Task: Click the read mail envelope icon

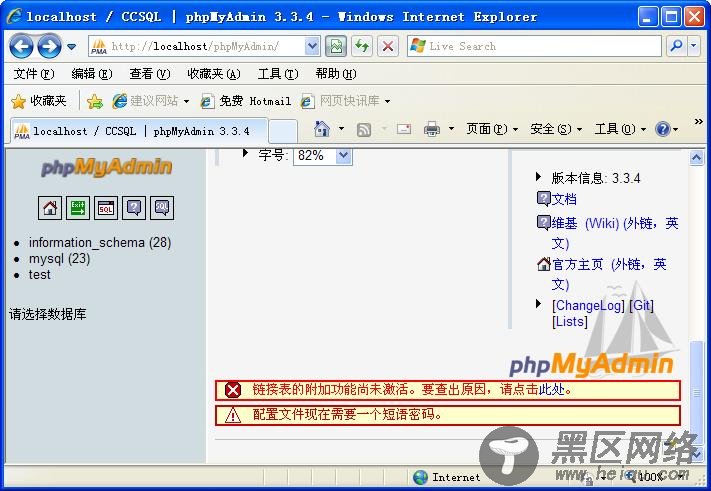Action: 404,130
